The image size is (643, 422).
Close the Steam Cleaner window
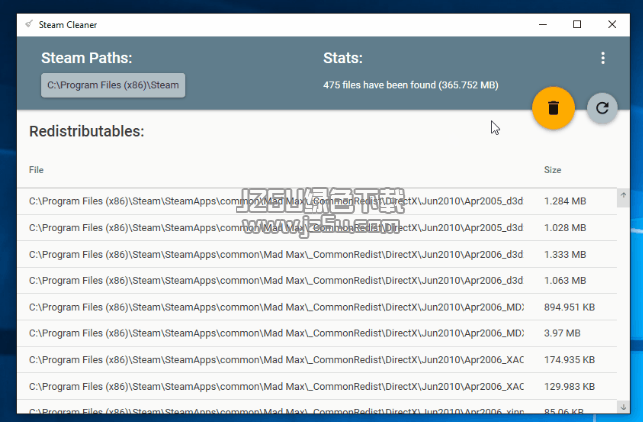point(612,25)
